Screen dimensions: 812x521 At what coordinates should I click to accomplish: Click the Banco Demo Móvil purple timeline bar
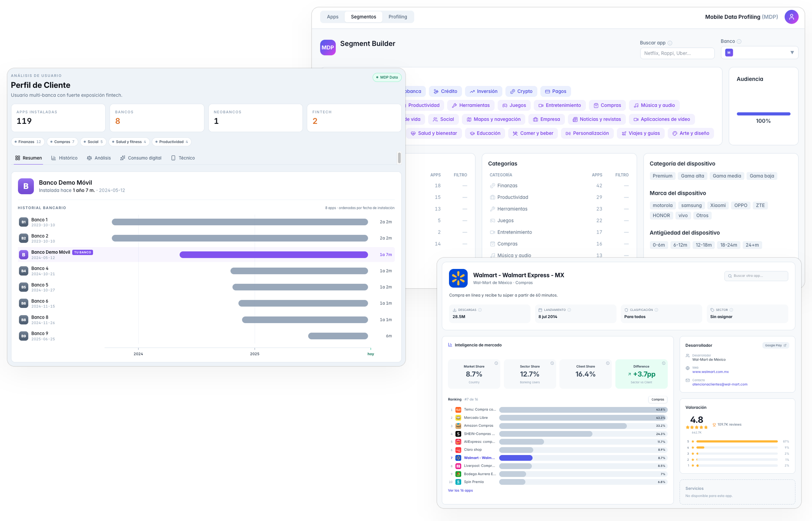tap(274, 255)
